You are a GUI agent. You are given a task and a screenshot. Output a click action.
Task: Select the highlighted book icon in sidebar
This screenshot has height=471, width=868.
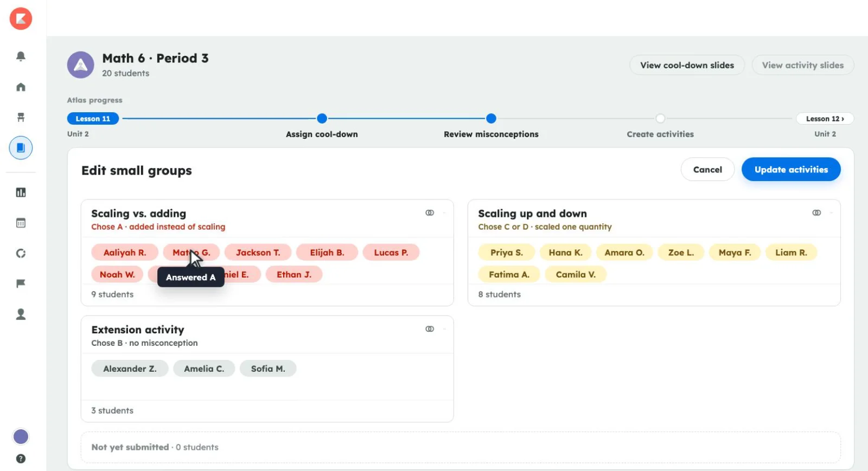[21, 147]
